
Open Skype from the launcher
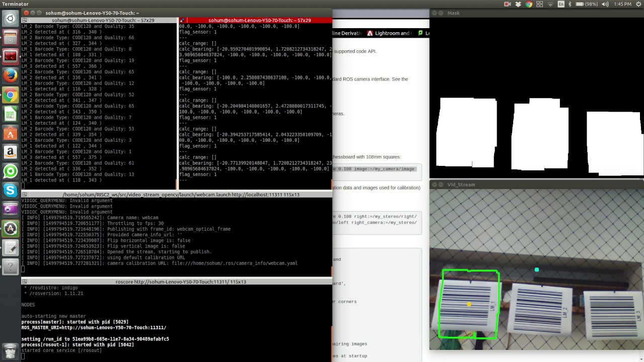(10, 191)
